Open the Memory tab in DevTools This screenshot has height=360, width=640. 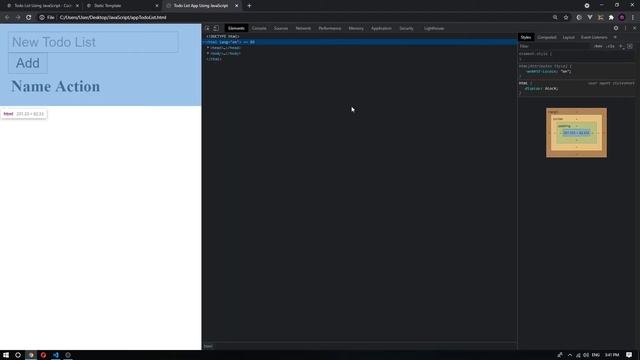(x=356, y=29)
